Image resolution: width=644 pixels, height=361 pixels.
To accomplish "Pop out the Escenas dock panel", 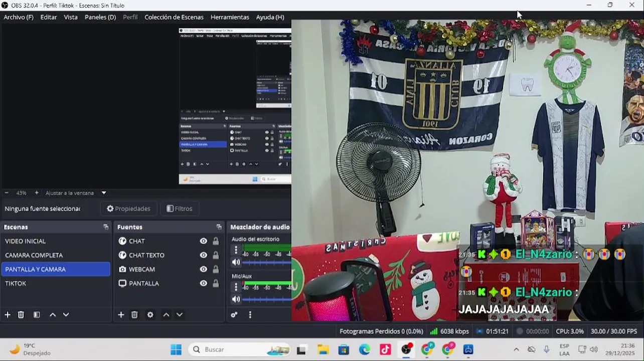I will pos(106,227).
